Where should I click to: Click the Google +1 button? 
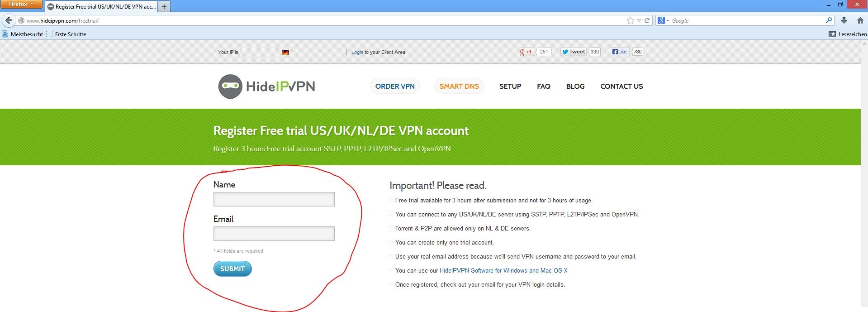(x=526, y=52)
